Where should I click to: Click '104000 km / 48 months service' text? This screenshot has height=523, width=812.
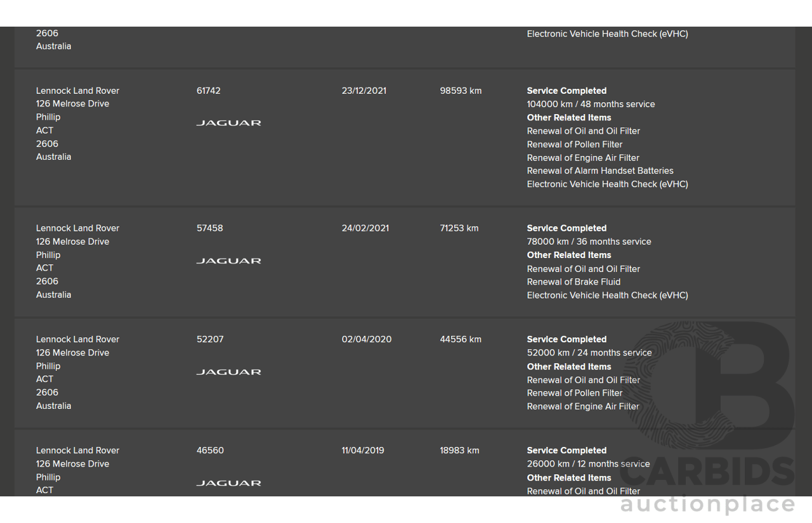[x=591, y=104]
